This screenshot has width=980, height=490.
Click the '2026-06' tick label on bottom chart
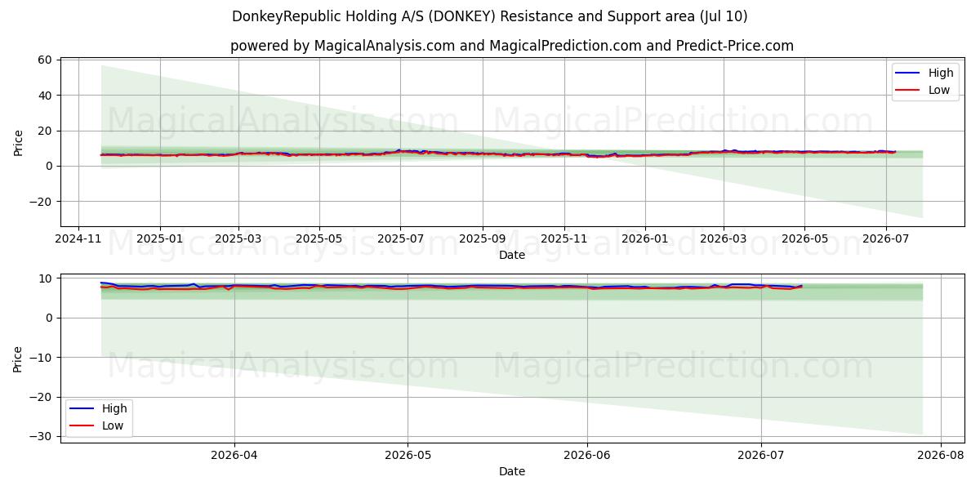587,457
